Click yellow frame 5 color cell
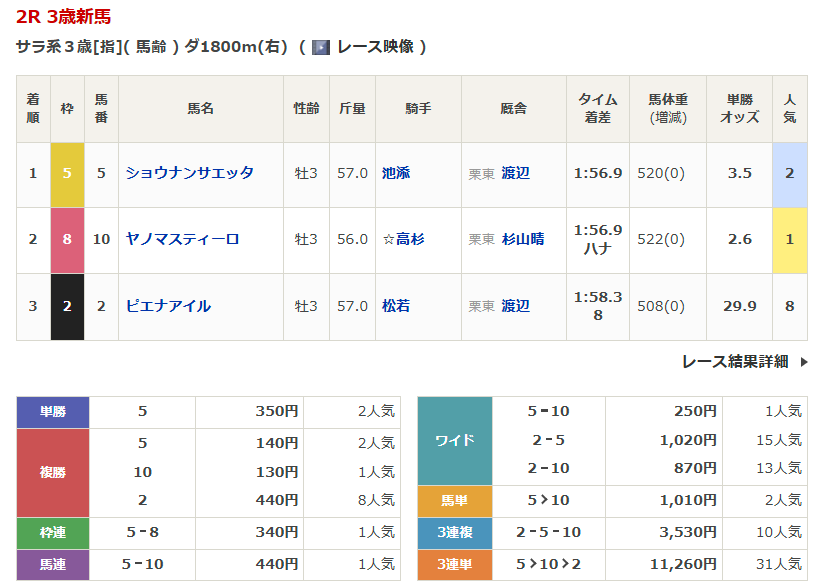The width and height of the screenshot is (822, 588). [67, 173]
